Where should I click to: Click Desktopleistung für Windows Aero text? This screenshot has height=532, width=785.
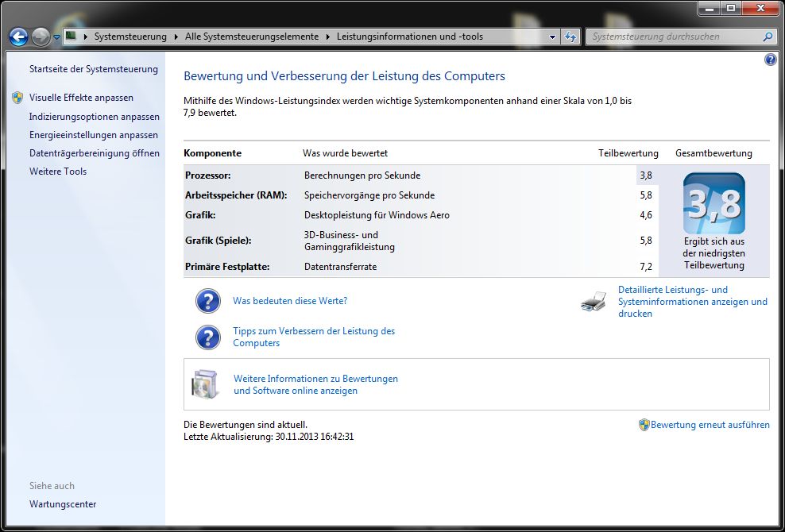377,215
